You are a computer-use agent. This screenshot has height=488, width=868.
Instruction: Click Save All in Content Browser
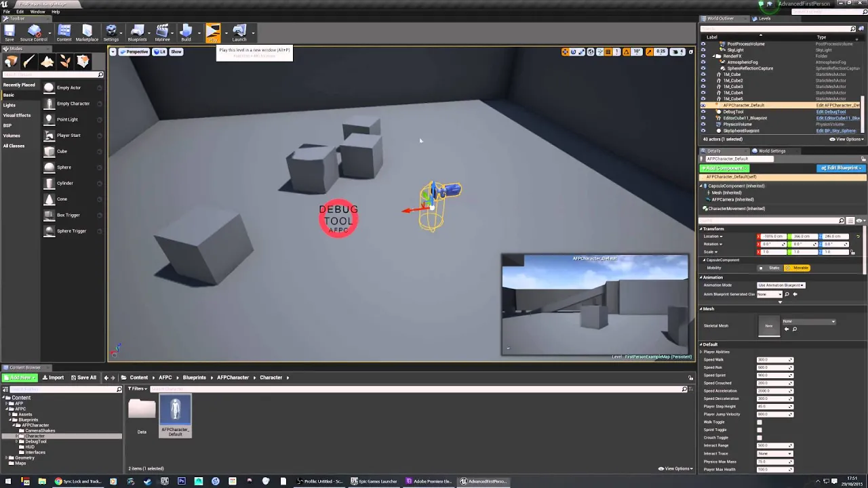[83, 378]
